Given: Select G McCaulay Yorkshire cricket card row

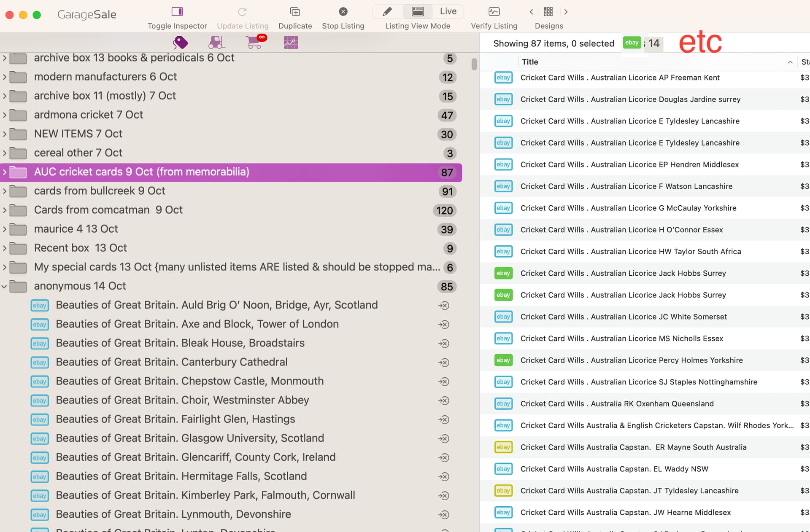Looking at the screenshot, I should [645, 208].
